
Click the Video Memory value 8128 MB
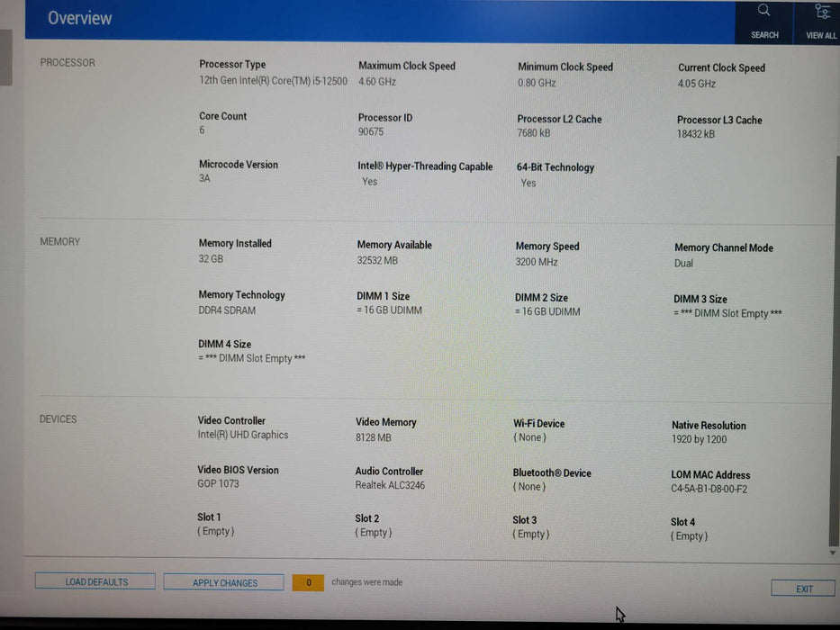(x=374, y=437)
